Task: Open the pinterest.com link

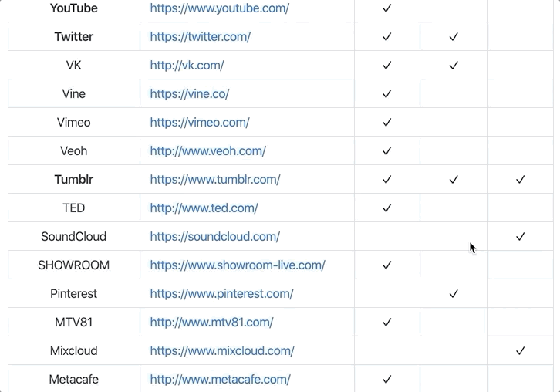Action: point(221,294)
